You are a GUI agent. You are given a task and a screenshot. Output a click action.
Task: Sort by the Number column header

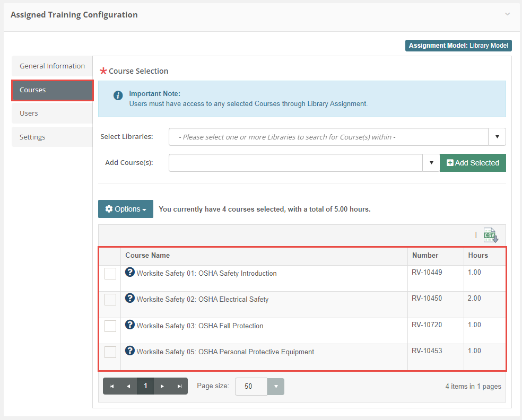(425, 255)
